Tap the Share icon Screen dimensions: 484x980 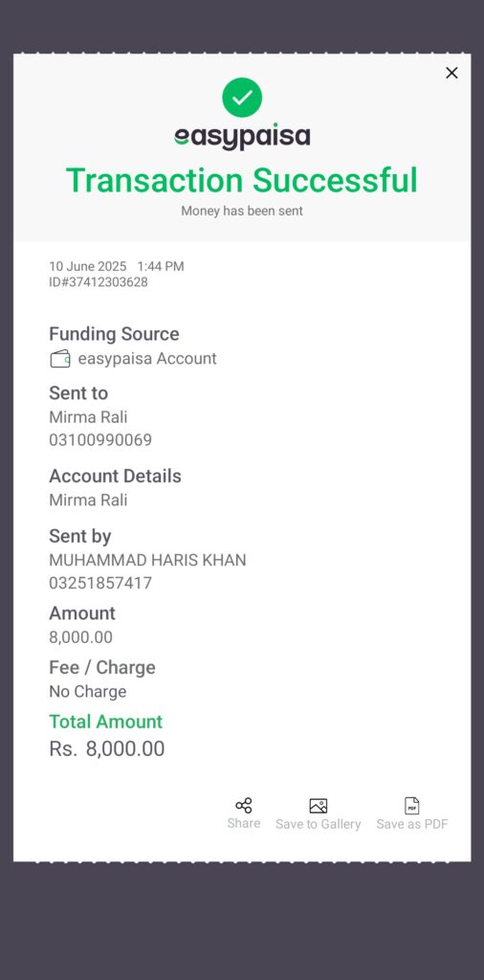(x=244, y=806)
